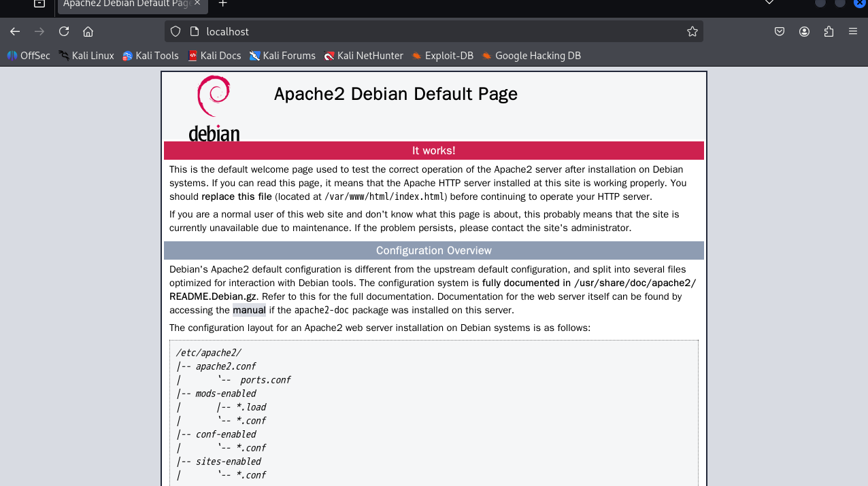
Task: Go back with the back arrow
Action: (x=15, y=31)
